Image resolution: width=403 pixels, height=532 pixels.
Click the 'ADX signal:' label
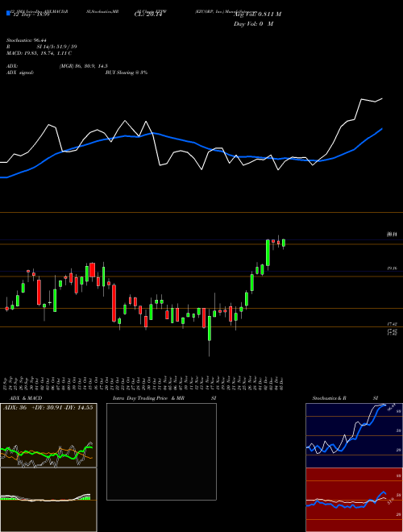pos(19,73)
